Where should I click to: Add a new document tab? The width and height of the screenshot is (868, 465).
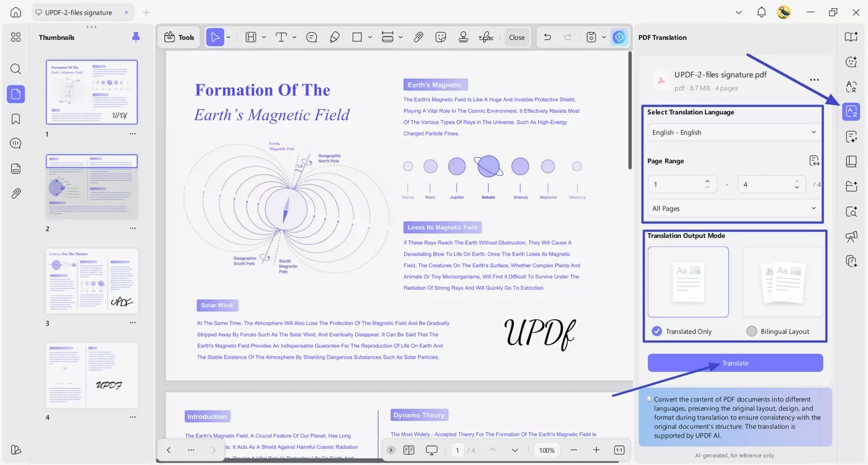[x=146, y=12]
